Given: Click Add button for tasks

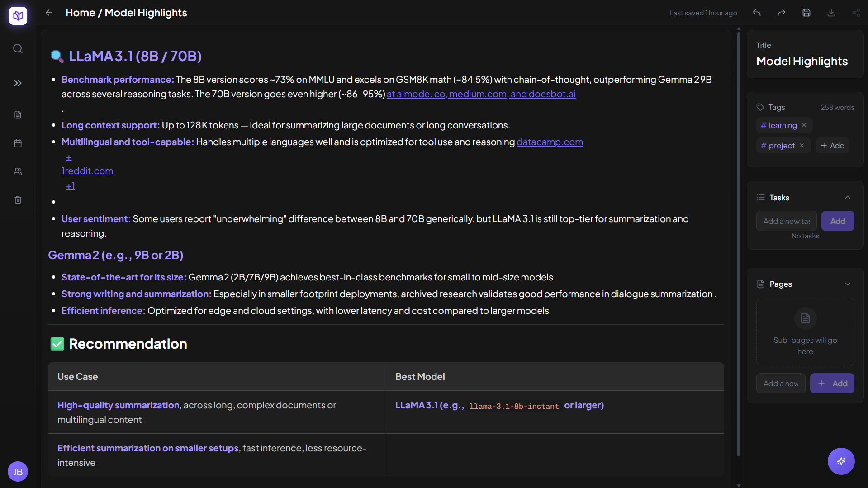Looking at the screenshot, I should point(838,221).
